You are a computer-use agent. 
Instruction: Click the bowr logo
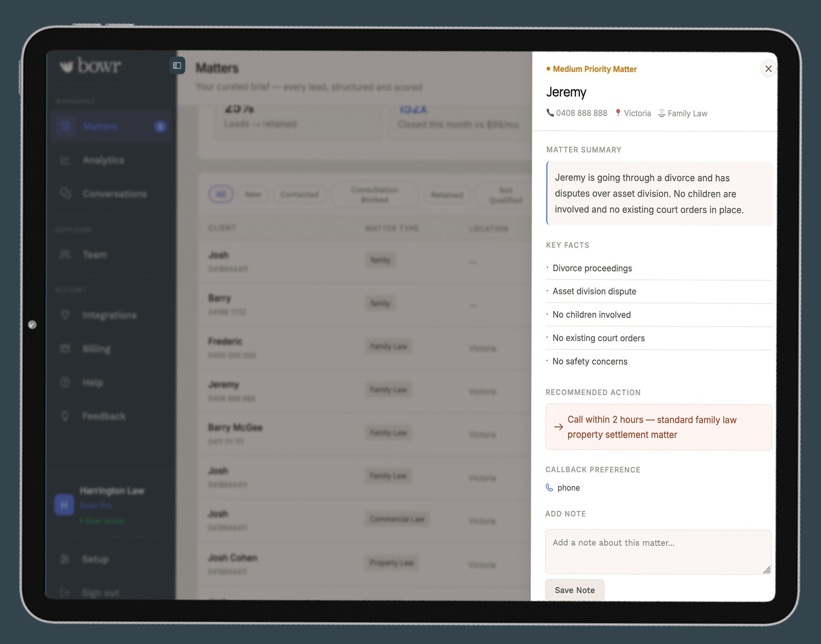90,66
